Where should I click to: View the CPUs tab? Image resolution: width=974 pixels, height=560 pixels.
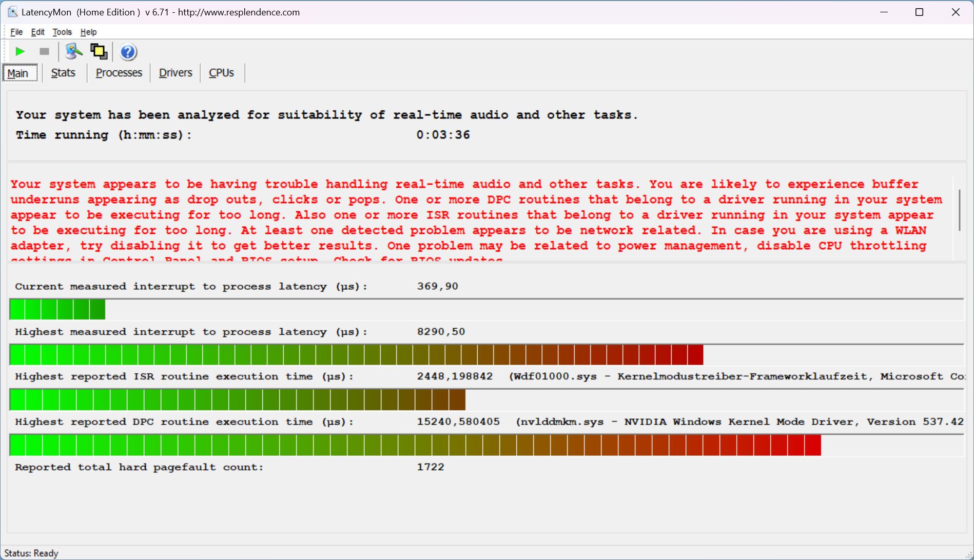(x=221, y=73)
